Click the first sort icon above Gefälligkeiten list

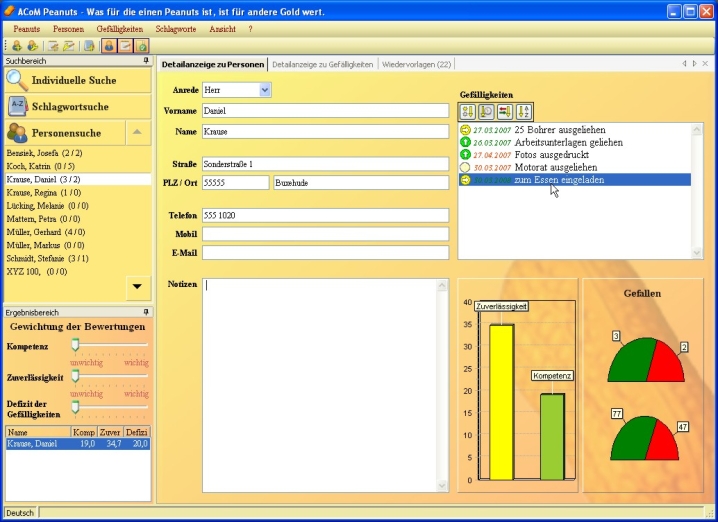pos(468,111)
